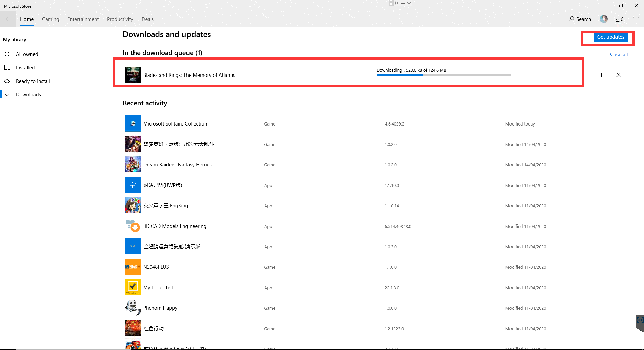
Task: Open the user profile avatar
Action: click(x=604, y=19)
